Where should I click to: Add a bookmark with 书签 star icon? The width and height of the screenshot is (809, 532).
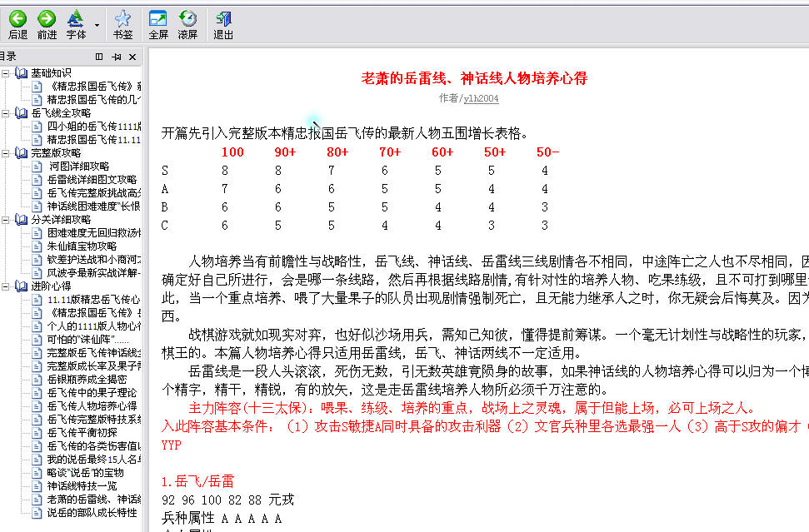click(x=122, y=19)
